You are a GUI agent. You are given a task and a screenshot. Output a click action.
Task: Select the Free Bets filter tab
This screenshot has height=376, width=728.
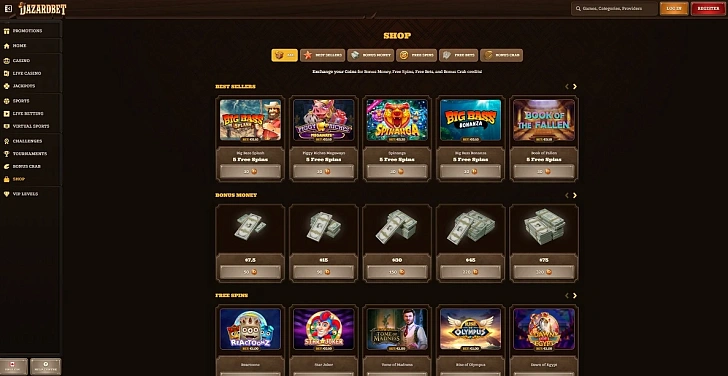[458, 55]
